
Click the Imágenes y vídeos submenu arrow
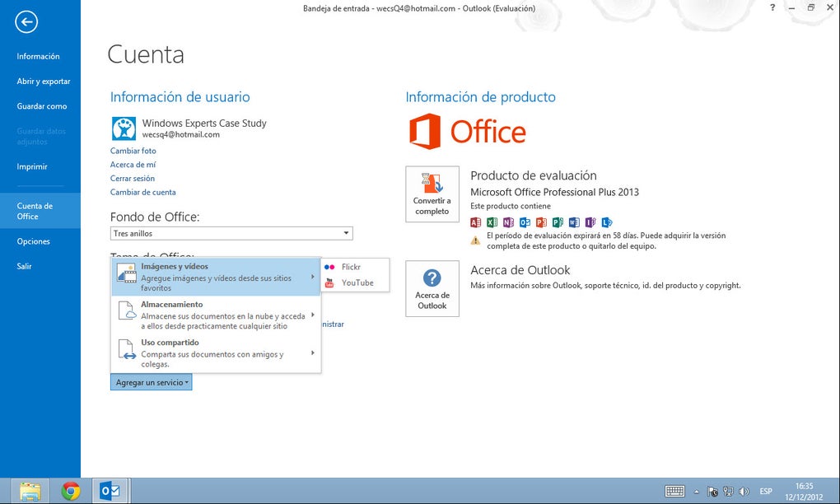pos(312,277)
